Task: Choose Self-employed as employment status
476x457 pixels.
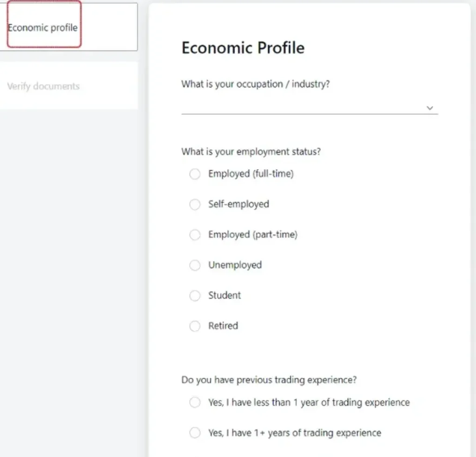Action: click(195, 205)
